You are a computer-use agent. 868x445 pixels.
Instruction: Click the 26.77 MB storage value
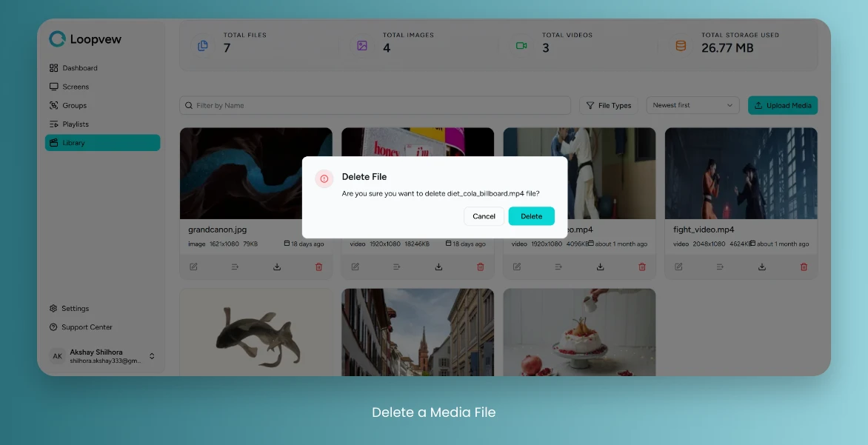[727, 48]
